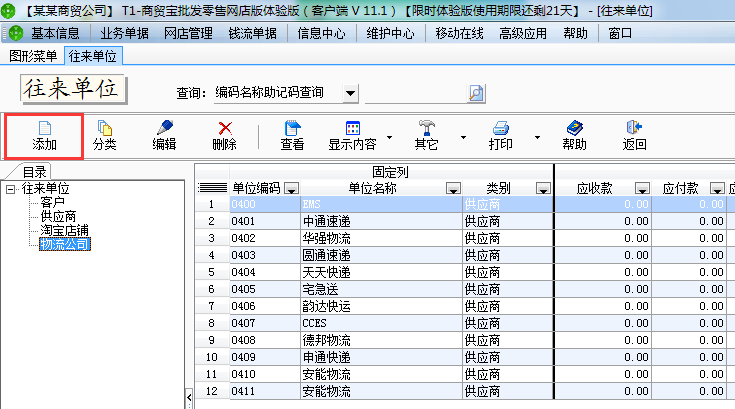Select the 往来单位 root tree item
The image size is (735, 409).
(45, 189)
